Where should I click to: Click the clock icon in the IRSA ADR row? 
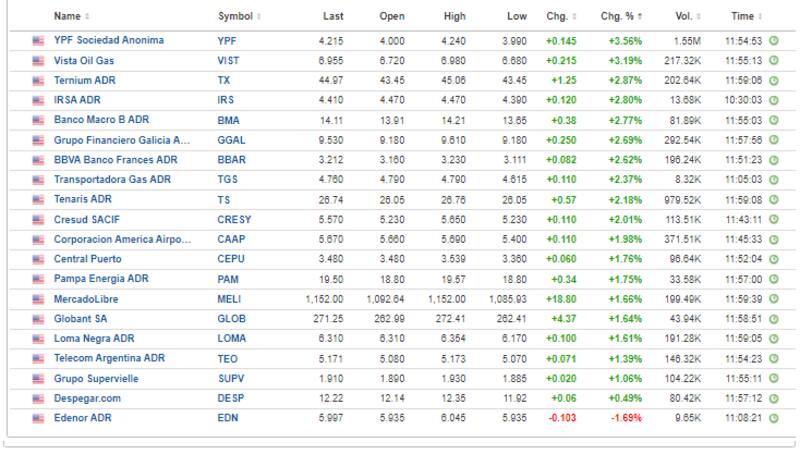point(774,101)
